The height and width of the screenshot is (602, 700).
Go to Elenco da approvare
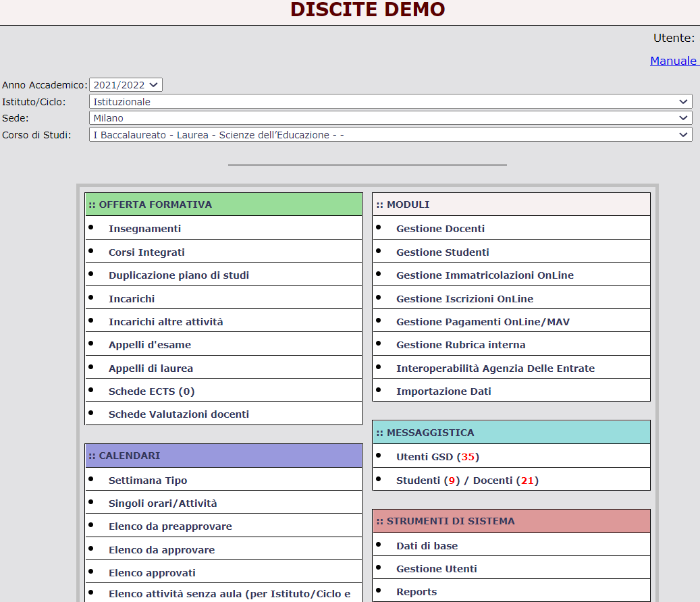click(x=161, y=550)
